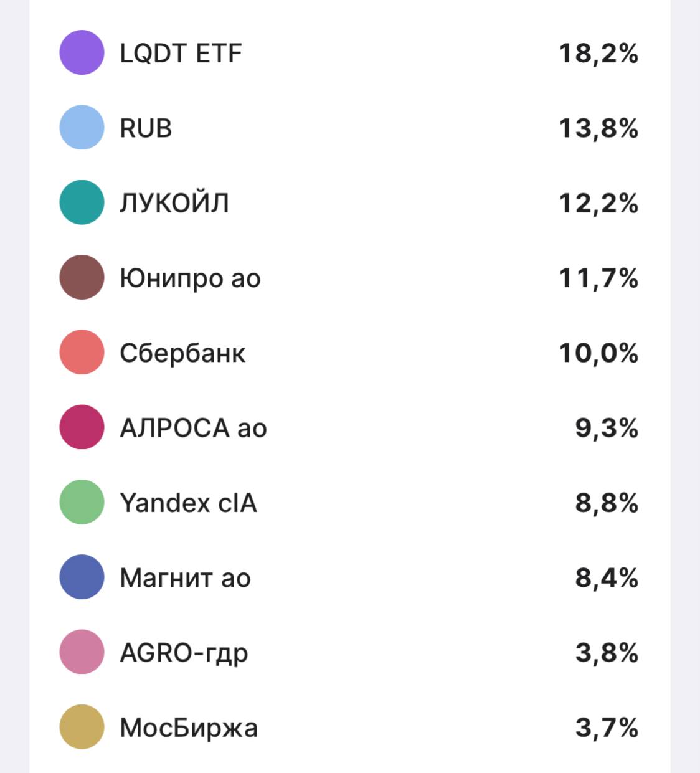Click the crimson АЛРОСА ао color circle
Viewport: 700px width, 773px height.
tap(82, 427)
